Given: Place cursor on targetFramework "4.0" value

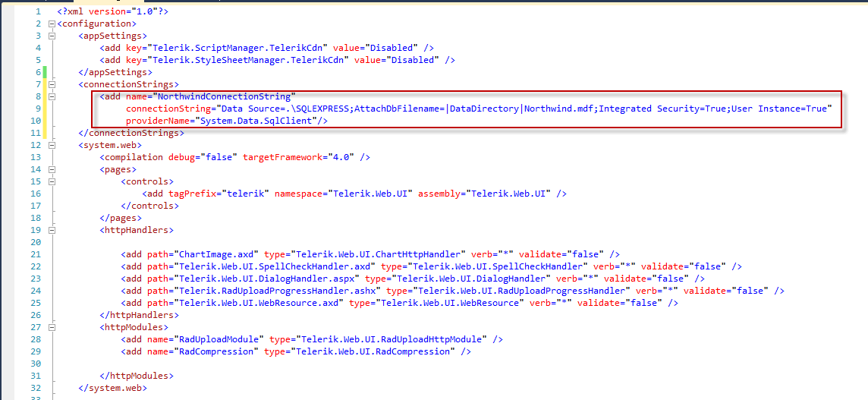Looking at the screenshot, I should pos(342,157).
